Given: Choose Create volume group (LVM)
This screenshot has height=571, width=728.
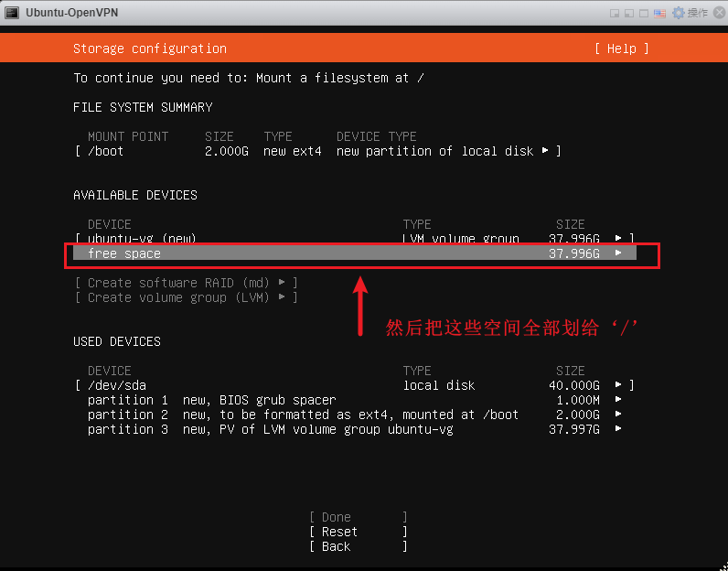Looking at the screenshot, I should pyautogui.click(x=187, y=297).
